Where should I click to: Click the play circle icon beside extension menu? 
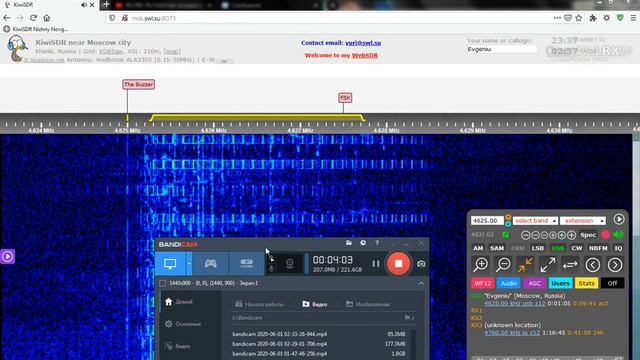pos(619,219)
